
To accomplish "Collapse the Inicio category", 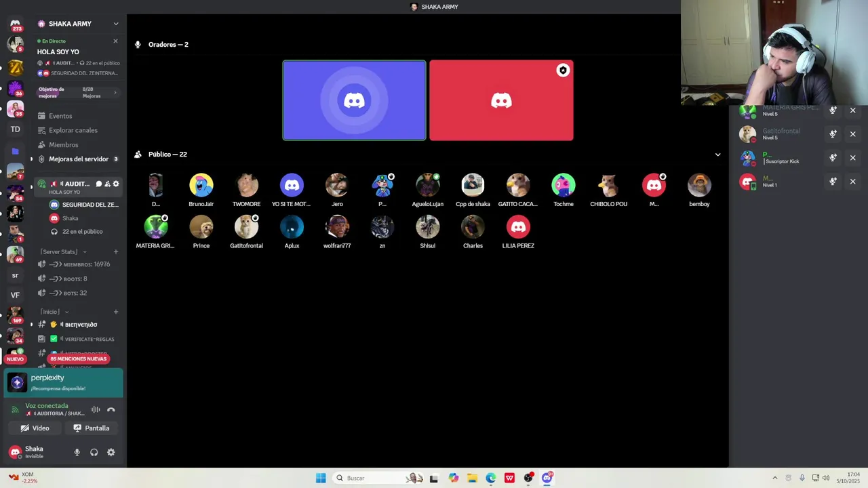I will [x=54, y=312].
